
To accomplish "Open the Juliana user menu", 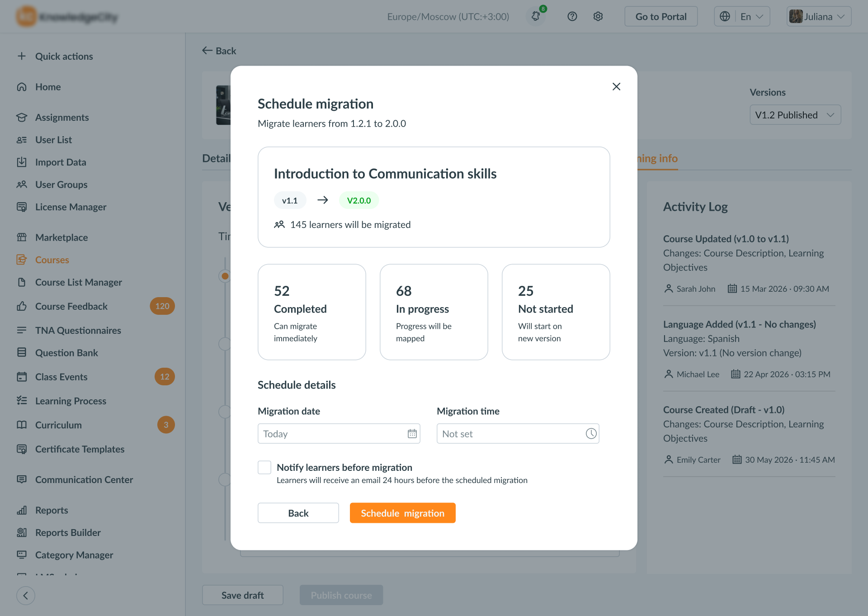I will [819, 17].
